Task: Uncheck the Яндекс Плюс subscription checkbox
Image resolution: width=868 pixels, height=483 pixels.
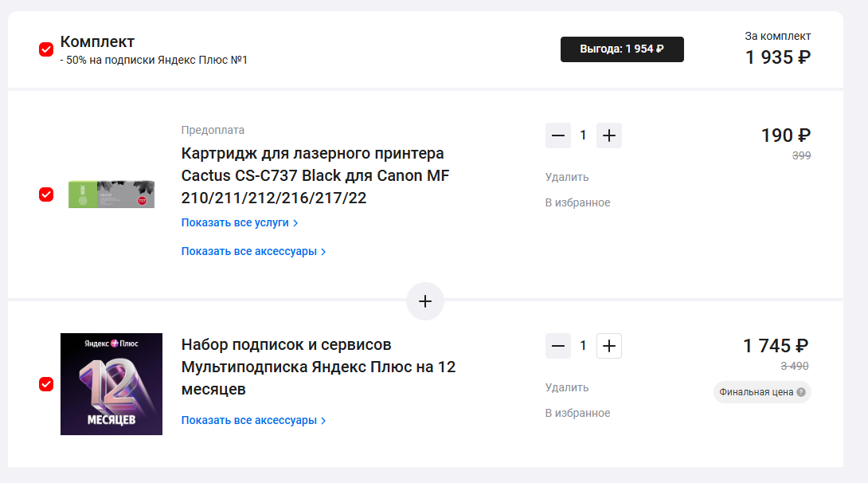Action: coord(46,384)
